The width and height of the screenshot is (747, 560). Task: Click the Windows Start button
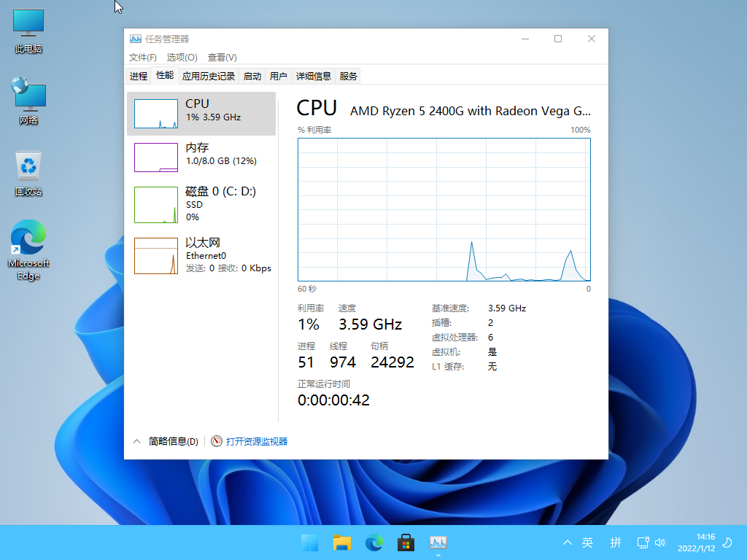point(310,542)
